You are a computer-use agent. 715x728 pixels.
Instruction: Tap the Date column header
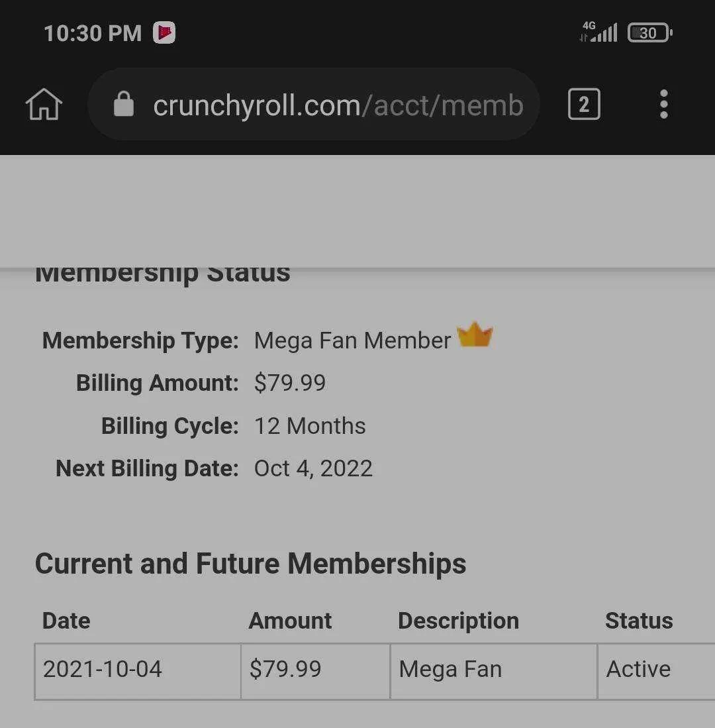tap(66, 621)
